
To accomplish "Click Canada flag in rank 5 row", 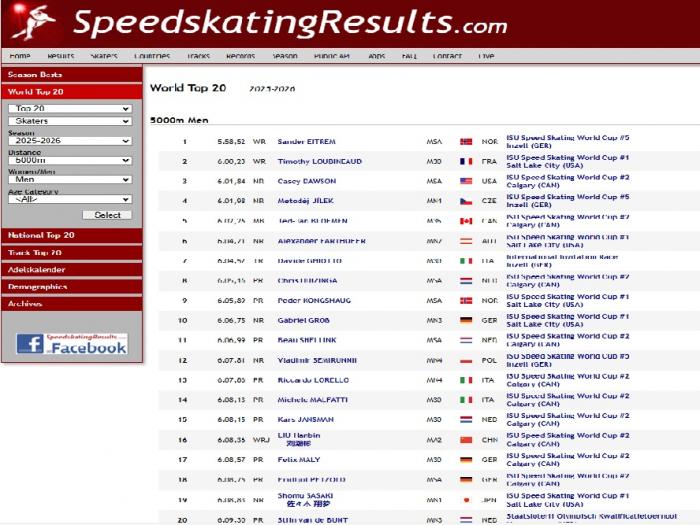I will [x=466, y=221].
